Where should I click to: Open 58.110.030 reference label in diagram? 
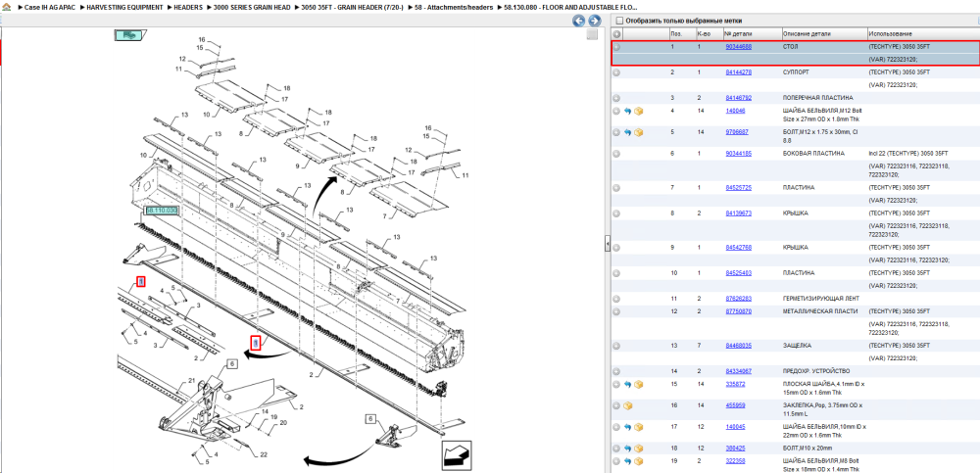click(x=162, y=212)
